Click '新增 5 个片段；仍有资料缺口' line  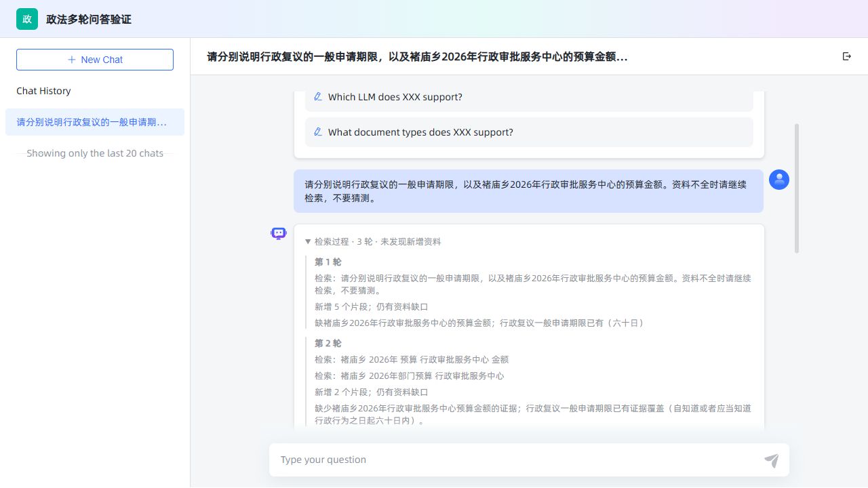(x=372, y=306)
